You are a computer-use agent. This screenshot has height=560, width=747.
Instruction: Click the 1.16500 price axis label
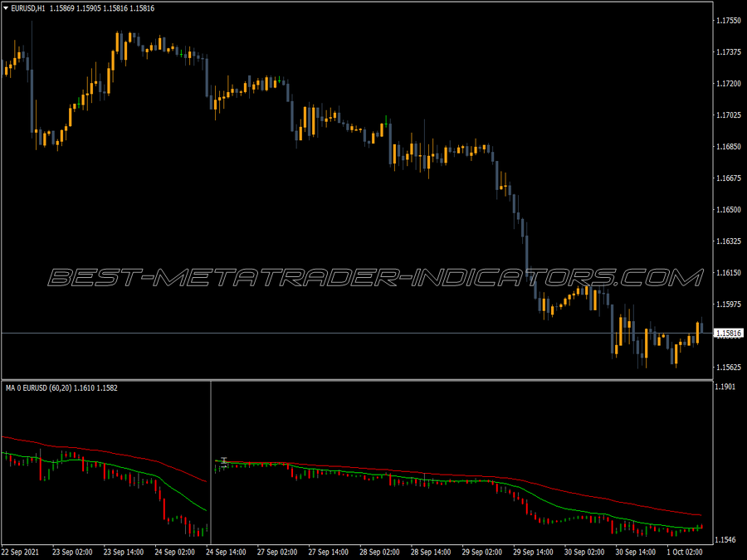[729, 210]
